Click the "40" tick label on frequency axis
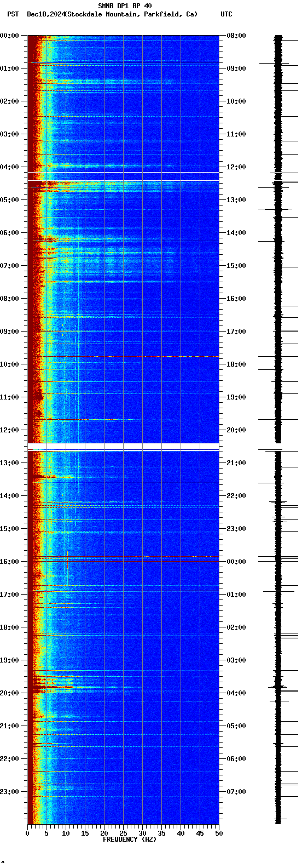 tap(181, 833)
